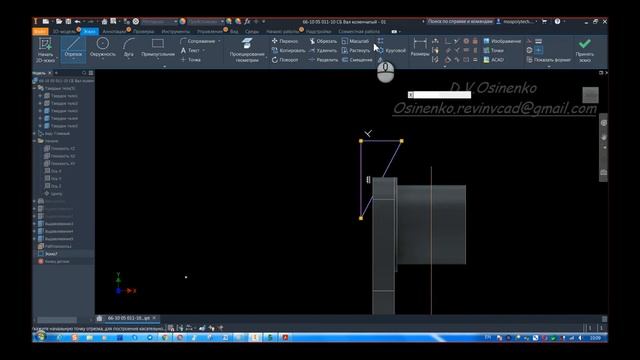Click the ViewCube in the top-right canvas

pos(590,95)
